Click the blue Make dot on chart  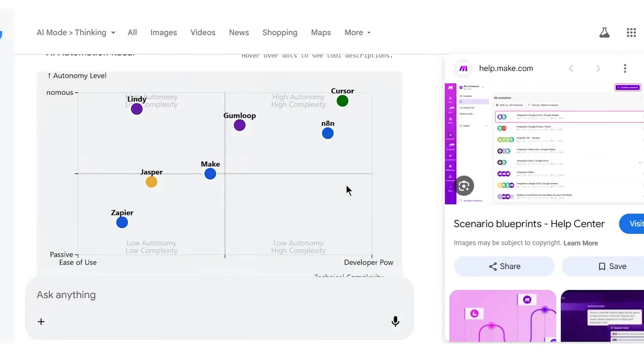coord(210,174)
